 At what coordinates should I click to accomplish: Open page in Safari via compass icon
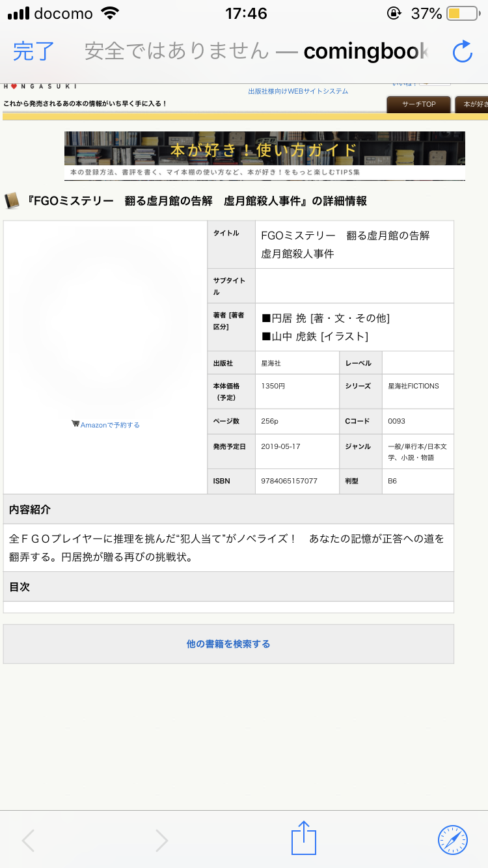click(x=453, y=839)
